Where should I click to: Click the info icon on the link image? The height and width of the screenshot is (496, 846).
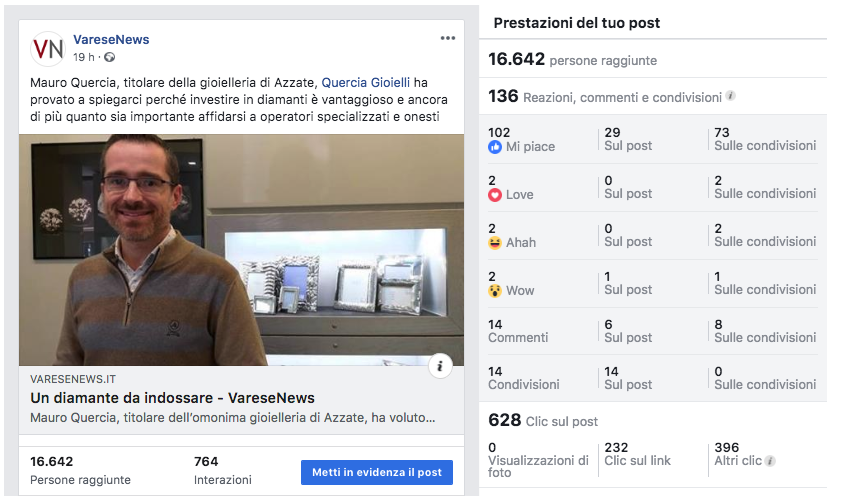(x=440, y=366)
